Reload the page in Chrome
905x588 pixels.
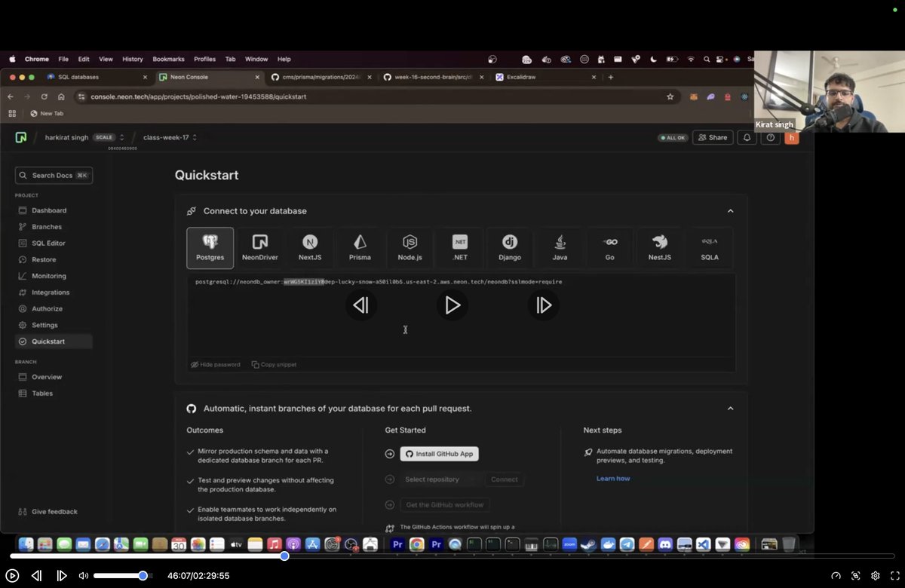(44, 96)
